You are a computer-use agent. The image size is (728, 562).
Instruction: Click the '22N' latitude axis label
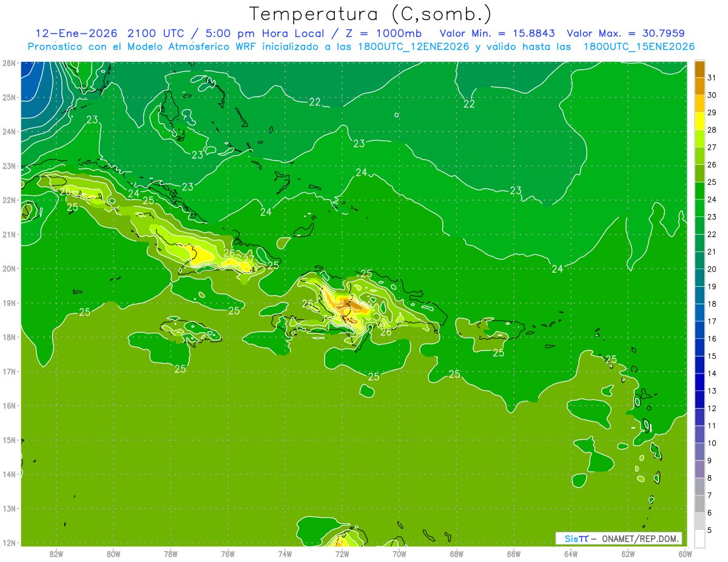coord(8,200)
